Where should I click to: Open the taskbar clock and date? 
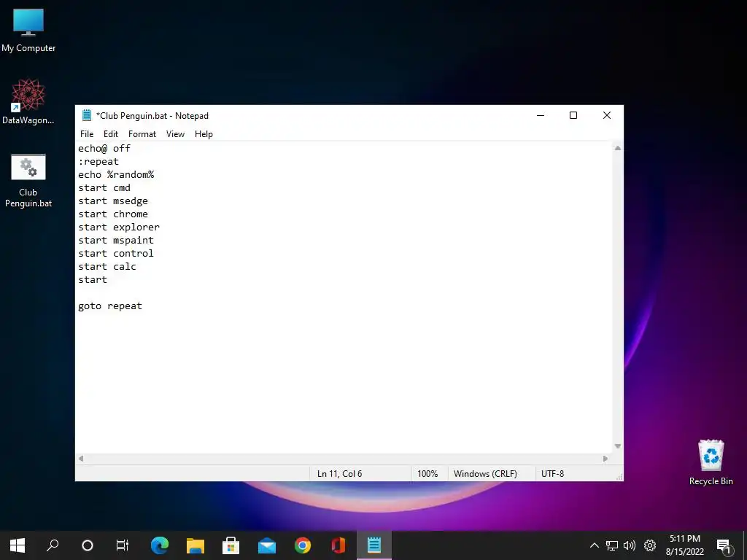pos(684,545)
